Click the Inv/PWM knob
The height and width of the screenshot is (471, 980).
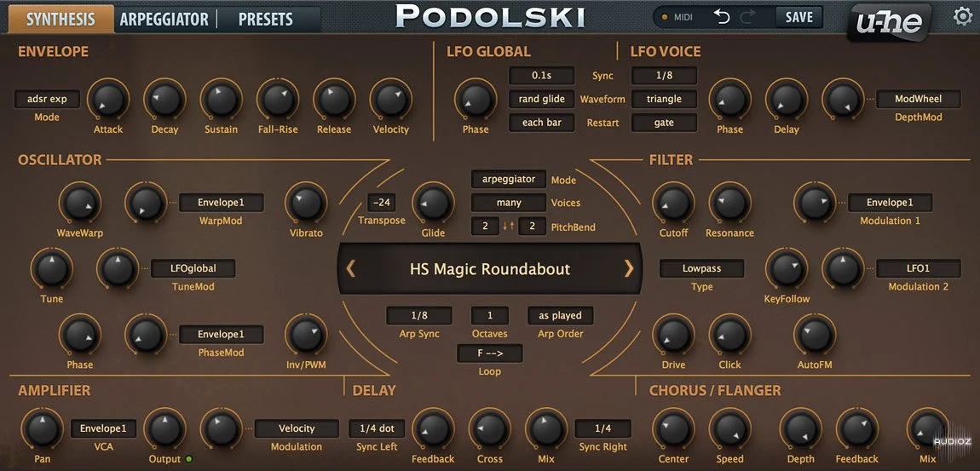306,335
